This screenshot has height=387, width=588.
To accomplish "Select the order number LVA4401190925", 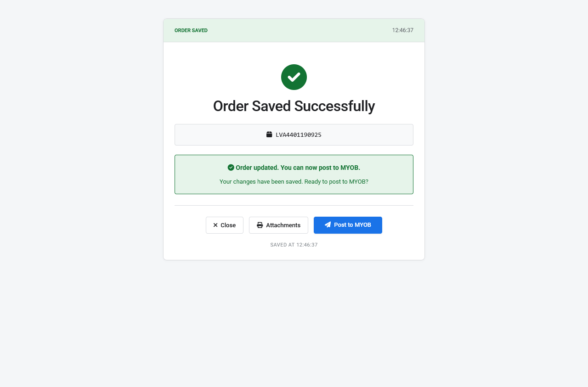I will [299, 135].
